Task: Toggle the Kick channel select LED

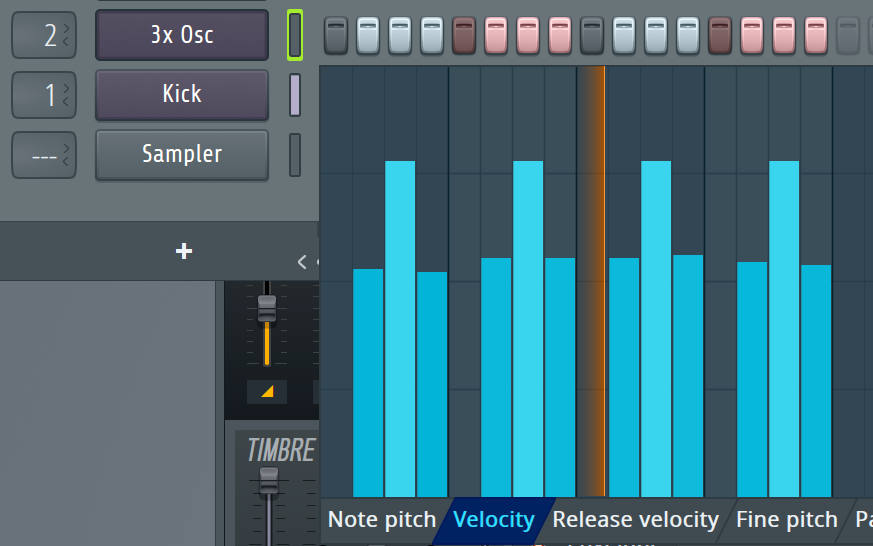Action: point(295,95)
